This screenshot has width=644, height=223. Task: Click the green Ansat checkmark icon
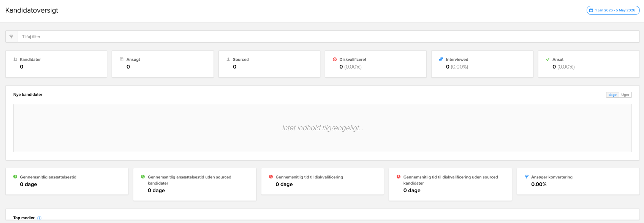click(547, 59)
